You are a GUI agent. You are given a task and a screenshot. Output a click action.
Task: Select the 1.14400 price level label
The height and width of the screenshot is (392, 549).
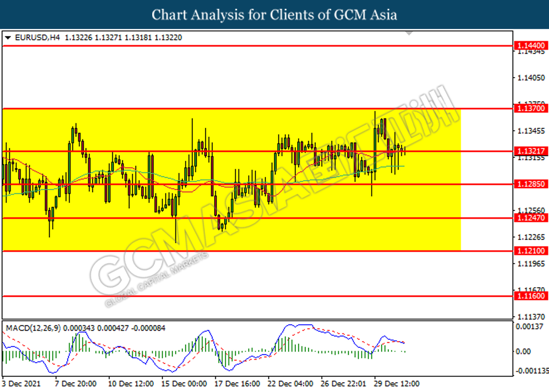click(x=531, y=46)
